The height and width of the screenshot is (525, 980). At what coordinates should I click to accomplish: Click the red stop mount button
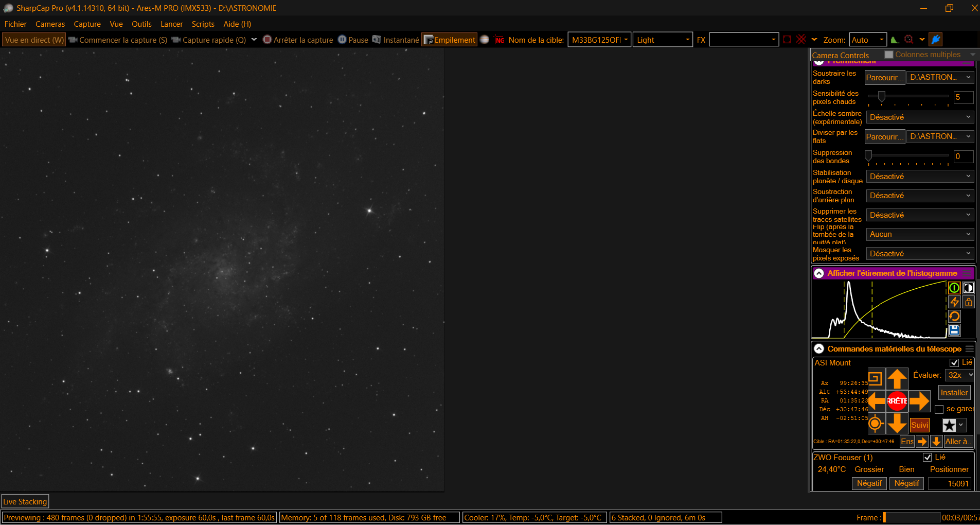tap(897, 401)
